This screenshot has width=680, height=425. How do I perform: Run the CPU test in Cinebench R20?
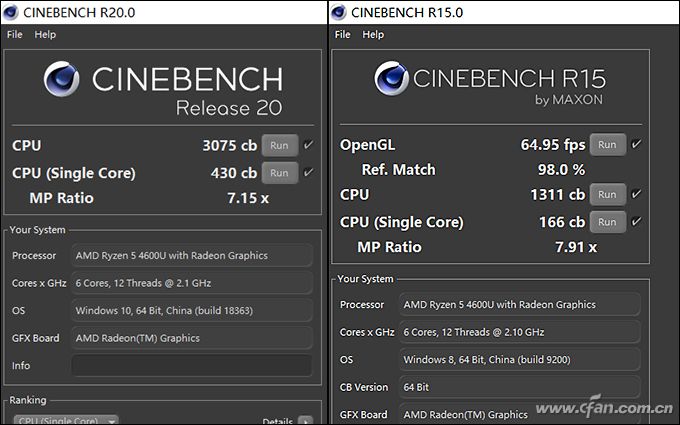pos(279,145)
